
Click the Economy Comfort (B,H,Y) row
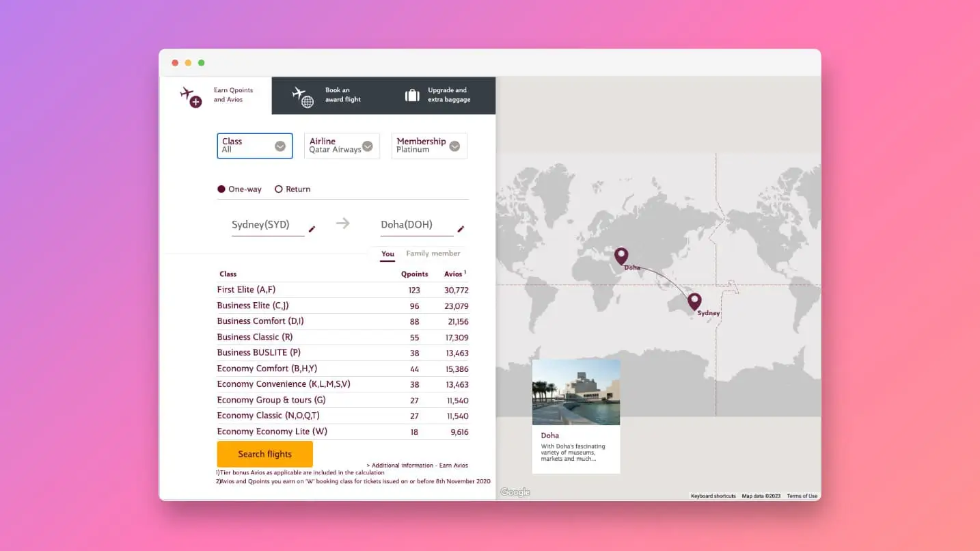[343, 368]
